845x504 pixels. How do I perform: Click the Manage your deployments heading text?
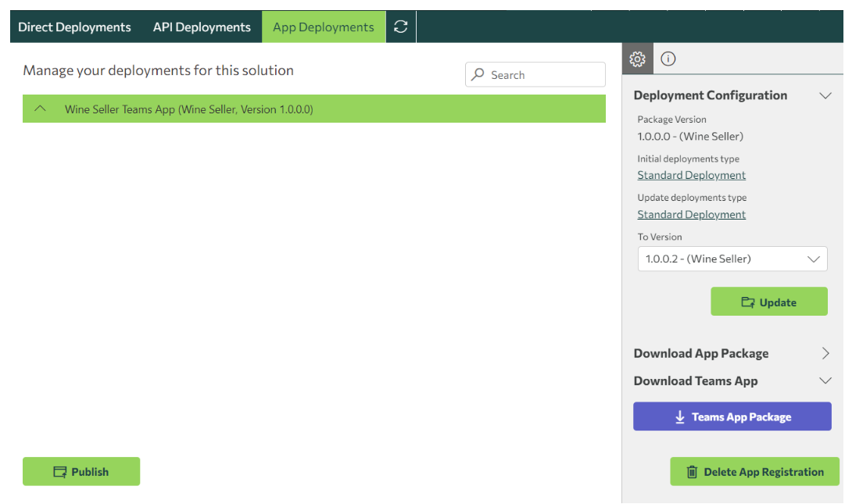(x=159, y=70)
